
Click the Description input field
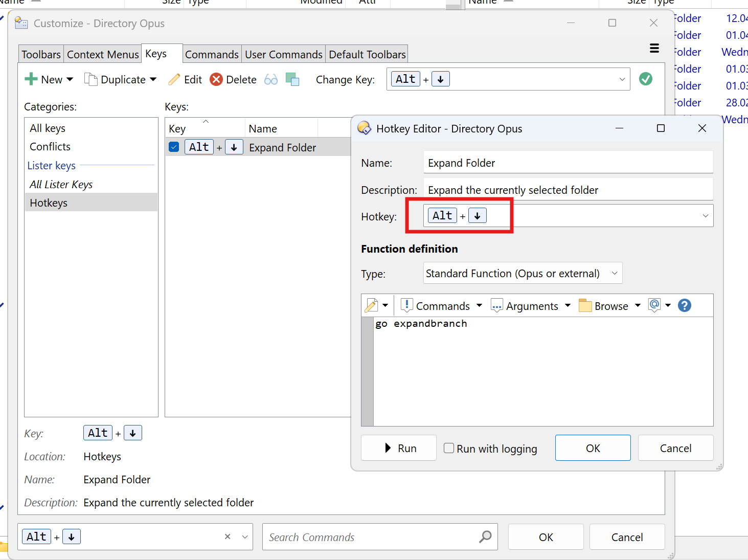point(568,190)
